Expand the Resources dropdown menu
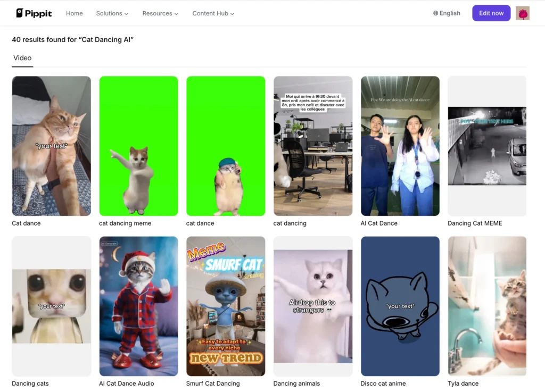 pos(160,13)
